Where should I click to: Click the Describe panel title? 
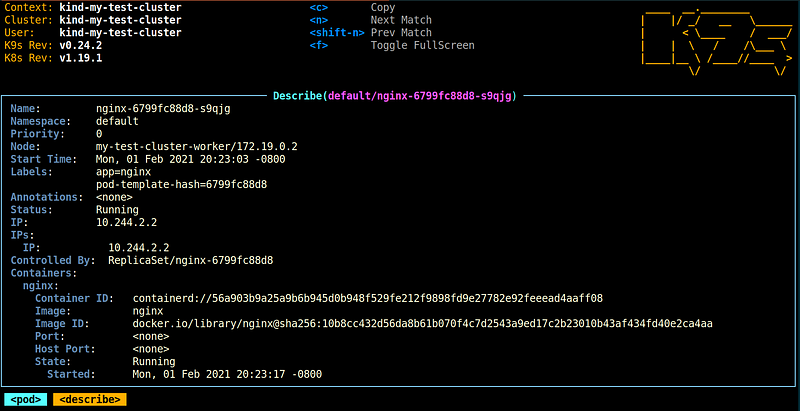click(x=395, y=95)
